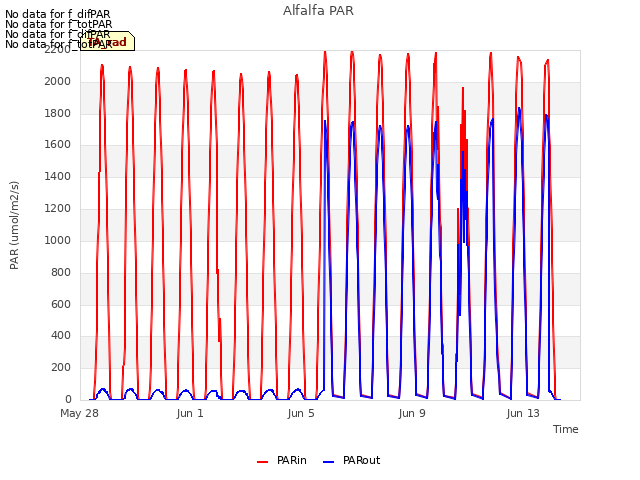Click the y-axis value 400
Viewport: 640px width, 480px height.
tap(61, 336)
